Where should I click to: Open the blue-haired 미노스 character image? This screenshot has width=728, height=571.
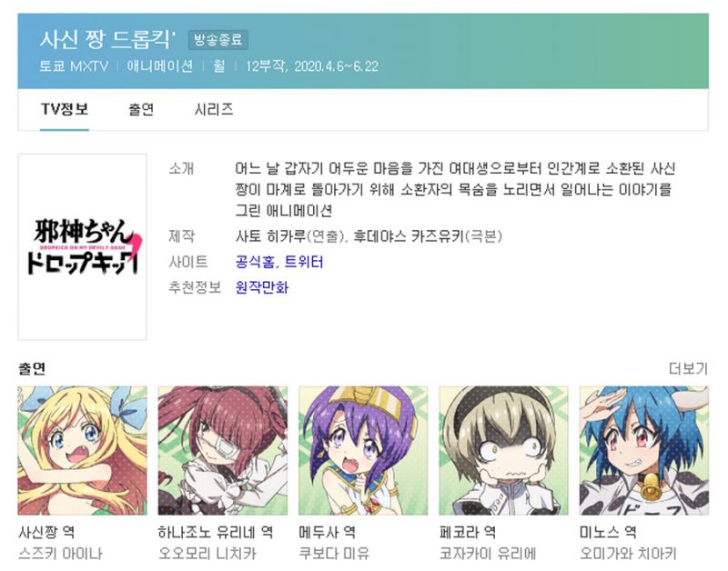point(644,450)
